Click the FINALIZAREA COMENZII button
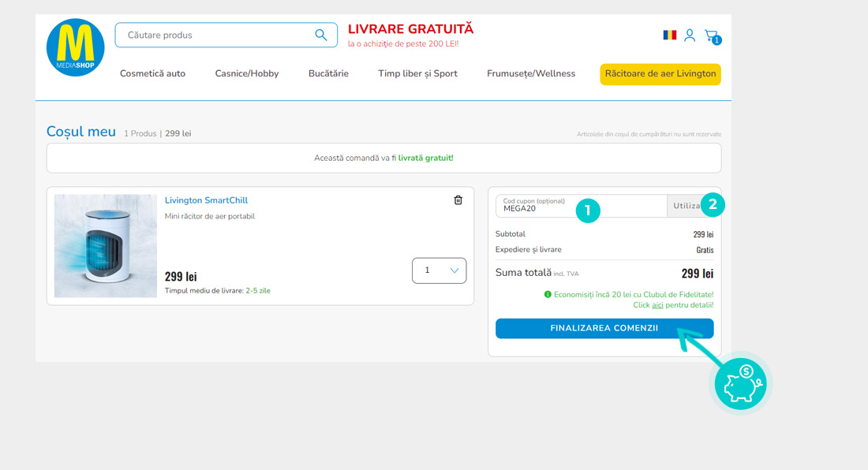868x470 pixels. (604, 328)
